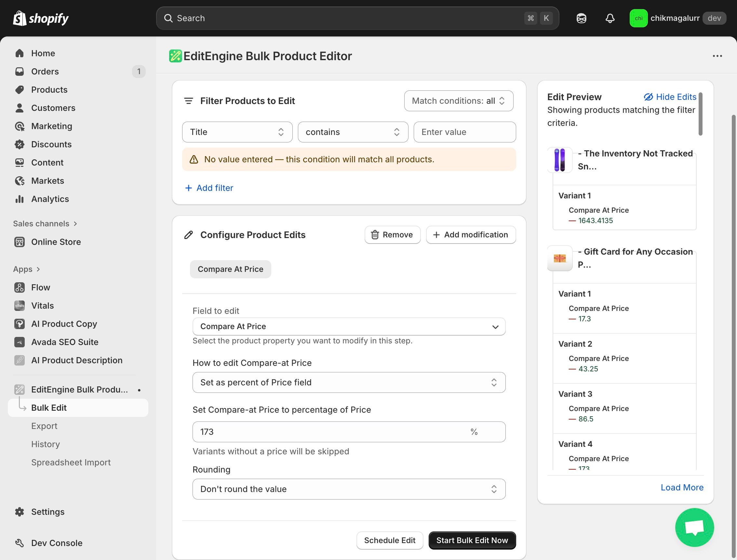This screenshot has height=560, width=737.
Task: Open Spreadsheet Import page
Action: point(71,462)
